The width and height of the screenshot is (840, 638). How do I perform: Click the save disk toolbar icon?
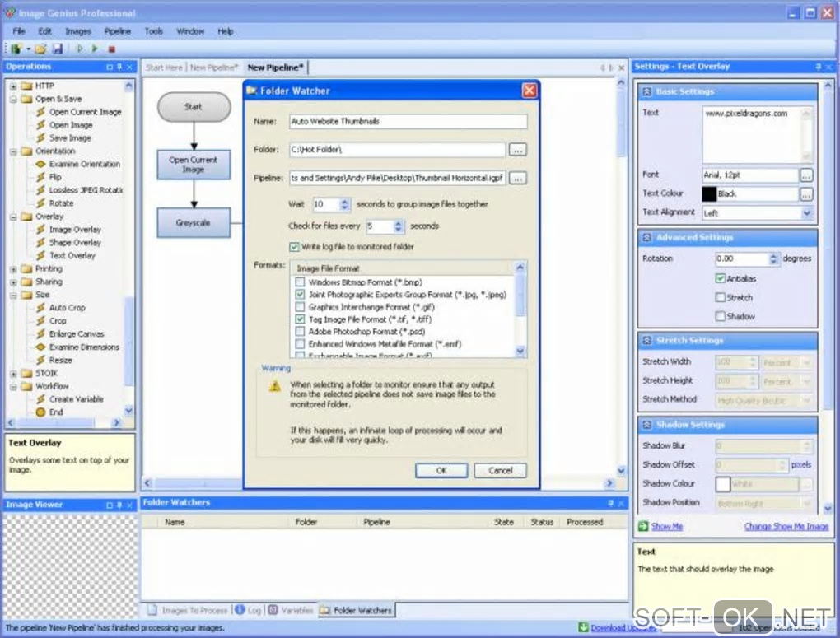tap(58, 49)
